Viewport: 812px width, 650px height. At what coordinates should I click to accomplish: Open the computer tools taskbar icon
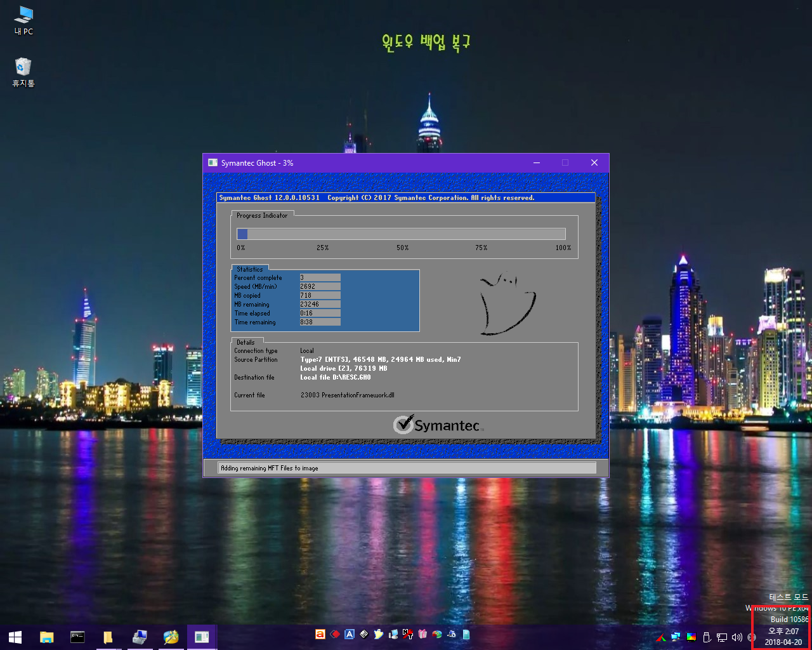click(140, 637)
